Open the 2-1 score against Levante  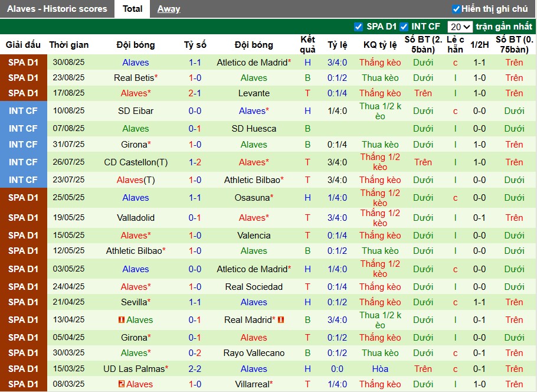coord(195,93)
